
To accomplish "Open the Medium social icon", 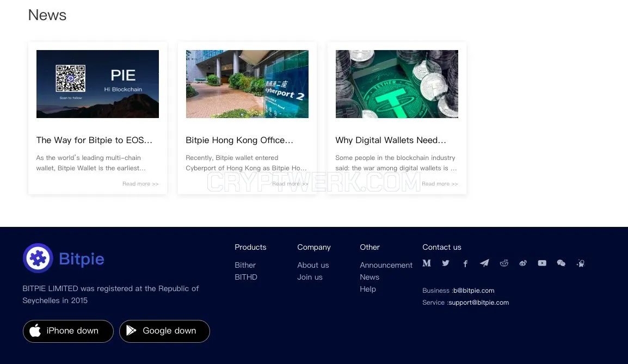I will click(427, 263).
